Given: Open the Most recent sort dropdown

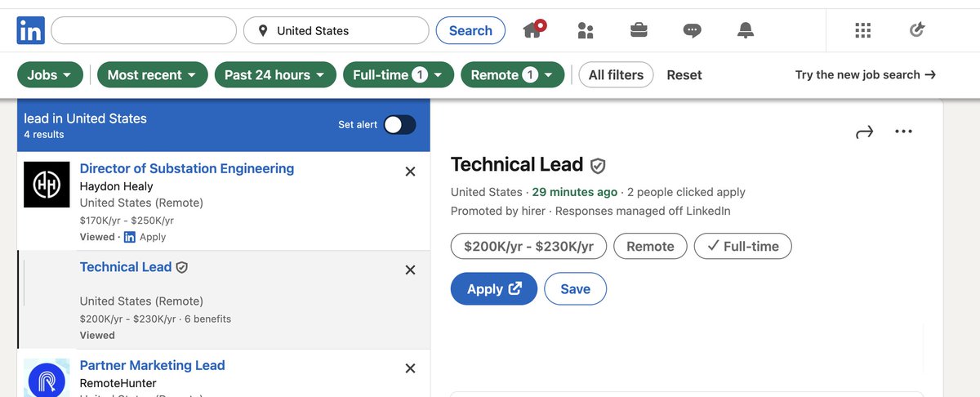Looking at the screenshot, I should (x=152, y=75).
